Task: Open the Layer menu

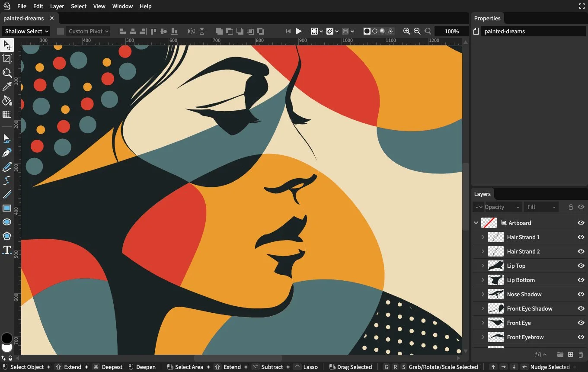Action: tap(57, 6)
